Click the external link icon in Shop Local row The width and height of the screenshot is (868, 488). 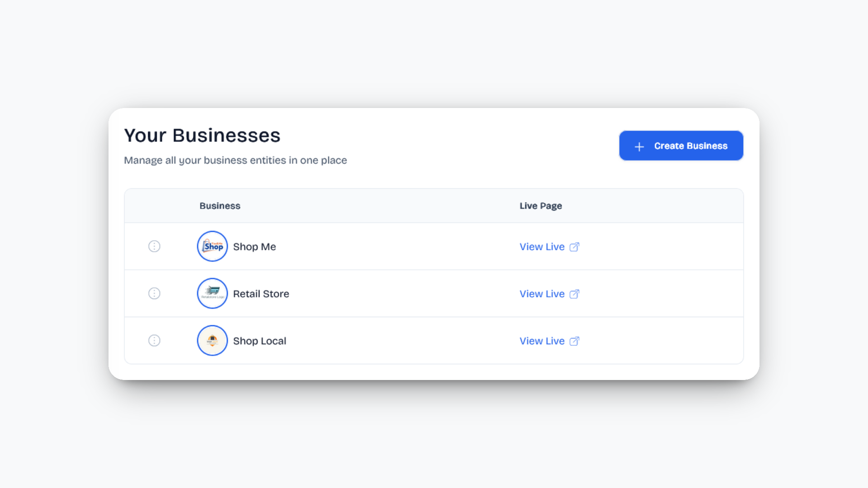click(574, 341)
